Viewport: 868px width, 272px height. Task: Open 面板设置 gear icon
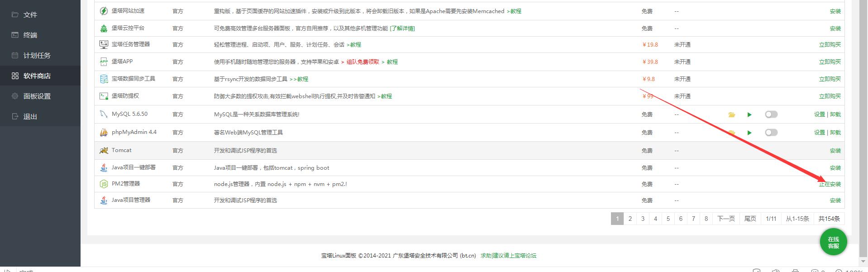pos(15,96)
